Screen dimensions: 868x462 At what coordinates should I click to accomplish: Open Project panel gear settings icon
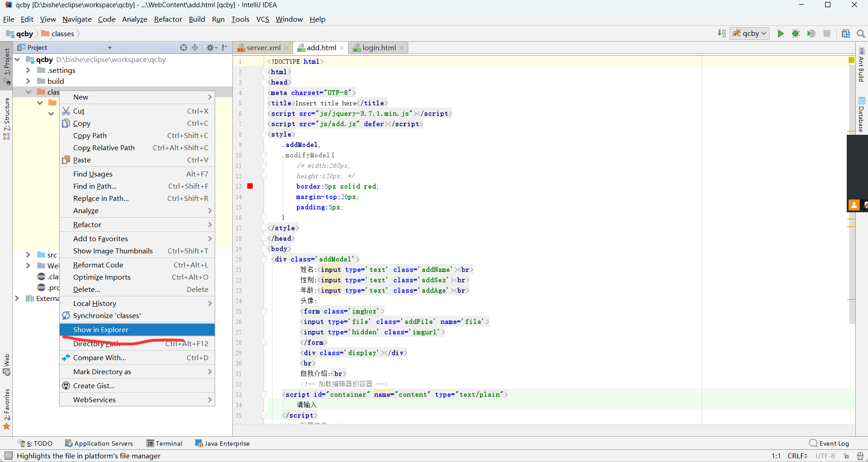pos(212,48)
